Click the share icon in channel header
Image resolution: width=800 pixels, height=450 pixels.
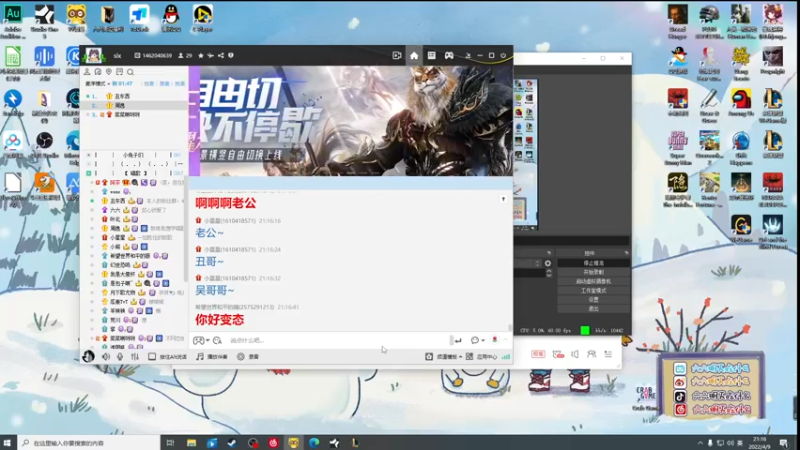tap(221, 56)
